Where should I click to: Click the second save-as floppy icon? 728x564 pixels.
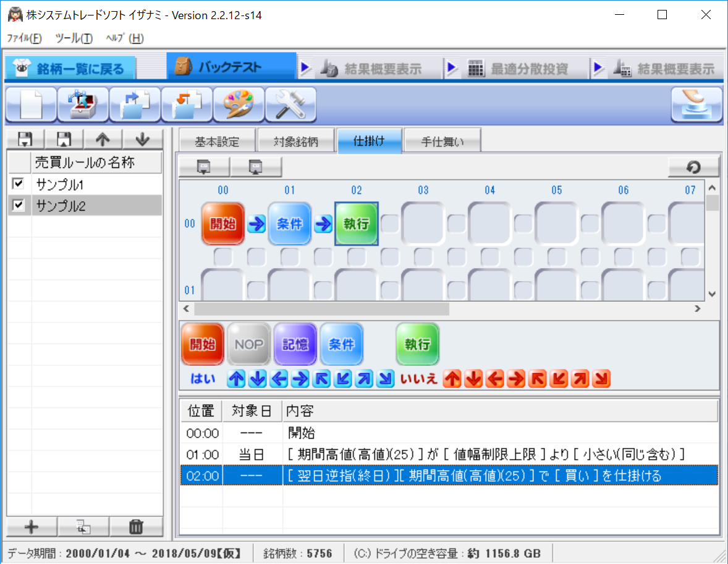(64, 139)
